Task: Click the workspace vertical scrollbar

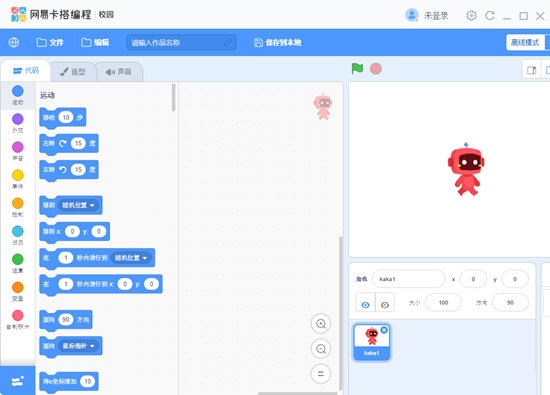Action: click(x=340, y=313)
